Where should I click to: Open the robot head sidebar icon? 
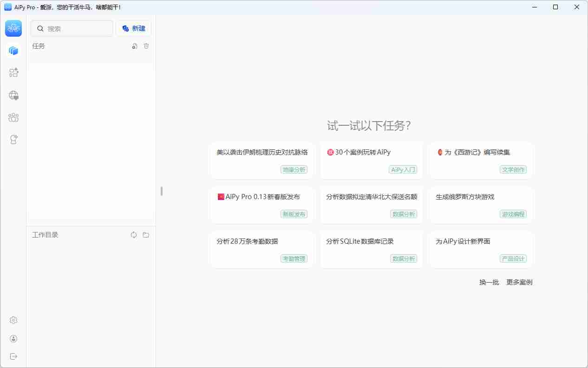[x=13, y=139]
